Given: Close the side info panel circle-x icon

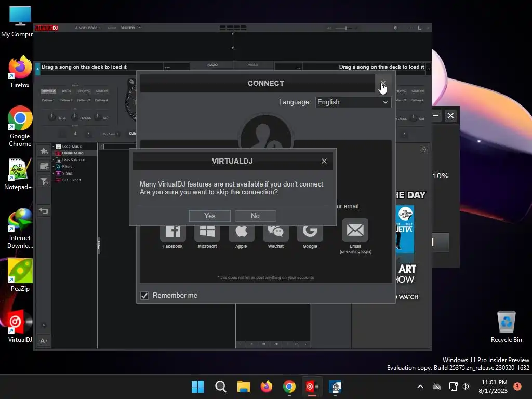Looking at the screenshot, I should (423, 149).
